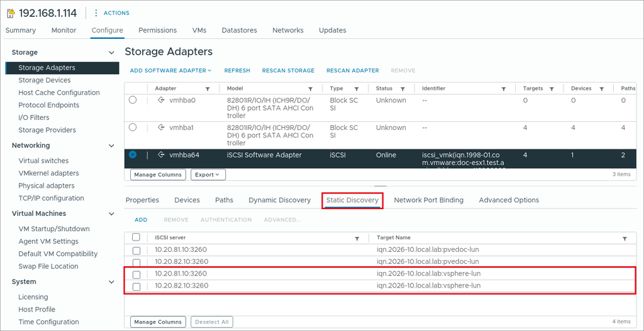Open the Adapter column filter
The height and width of the screenshot is (331, 644).
208,88
